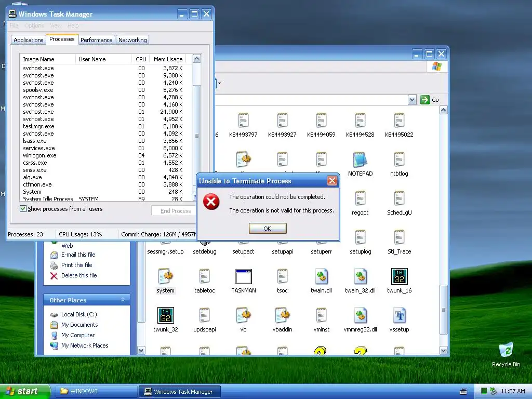Select the KB4494528 file icon
The image size is (532, 399).
click(361, 121)
